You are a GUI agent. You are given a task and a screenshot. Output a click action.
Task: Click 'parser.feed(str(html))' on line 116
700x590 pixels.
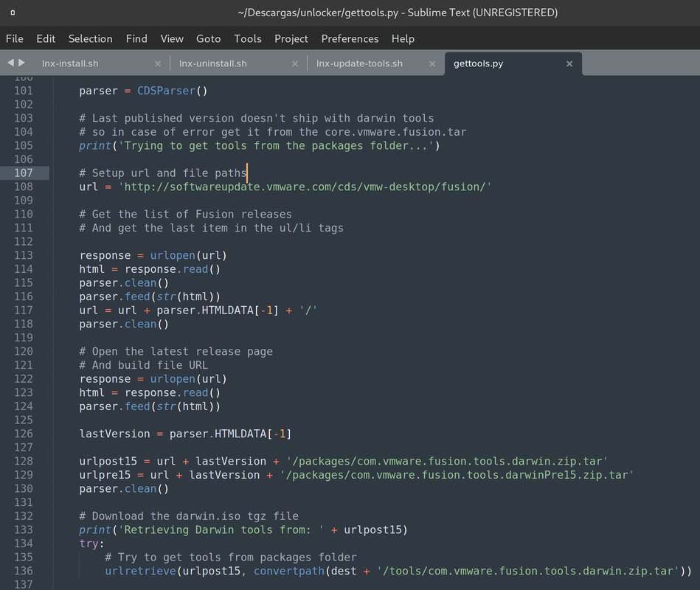pyautogui.click(x=150, y=296)
